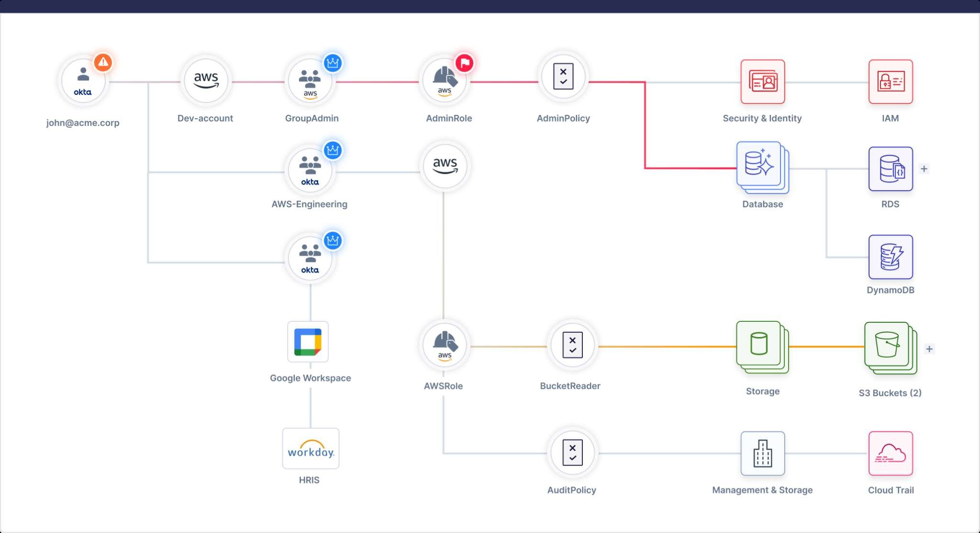980x533 pixels.
Task: Click the Google Workspace label
Action: coord(311,378)
